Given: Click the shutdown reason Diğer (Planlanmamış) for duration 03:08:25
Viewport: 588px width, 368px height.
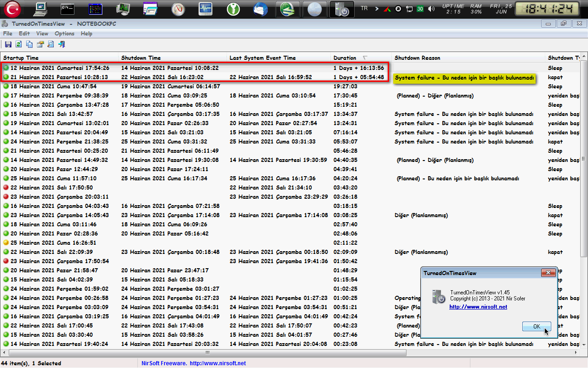Looking at the screenshot, I should (x=421, y=215).
